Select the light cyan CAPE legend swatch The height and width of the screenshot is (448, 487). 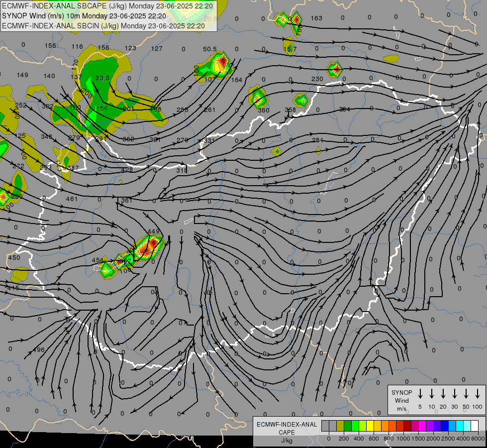467,426
